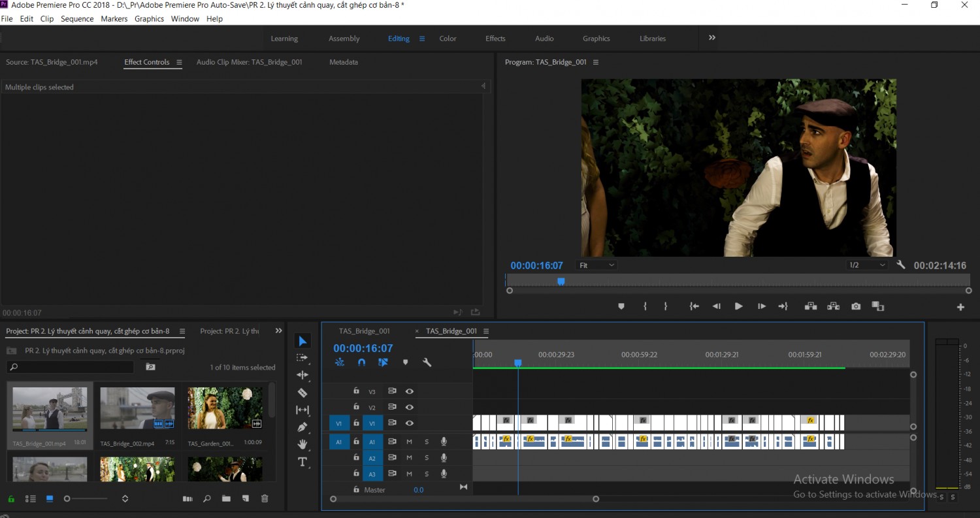Select the Selection tool arrow
Viewport: 980px width, 518px height.
[x=302, y=341]
